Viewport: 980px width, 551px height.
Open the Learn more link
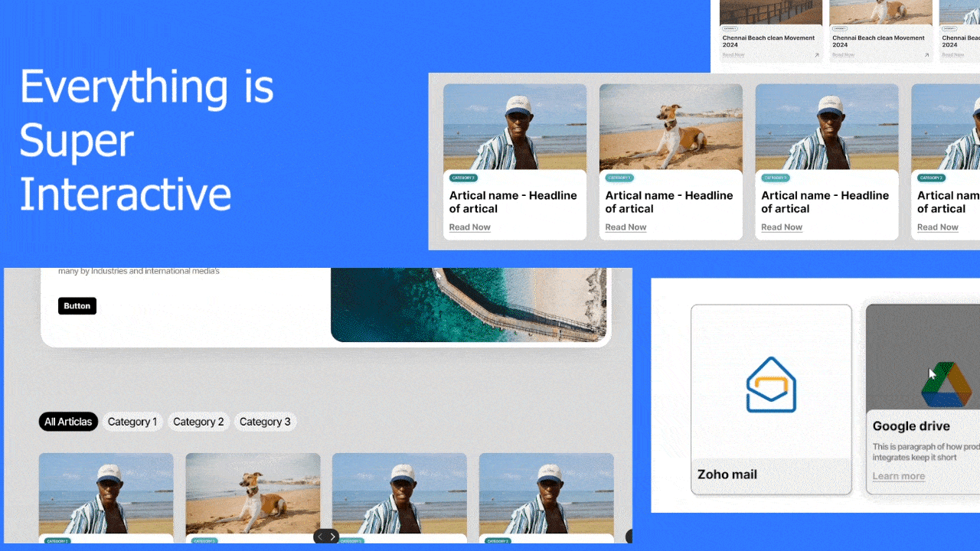click(x=899, y=476)
